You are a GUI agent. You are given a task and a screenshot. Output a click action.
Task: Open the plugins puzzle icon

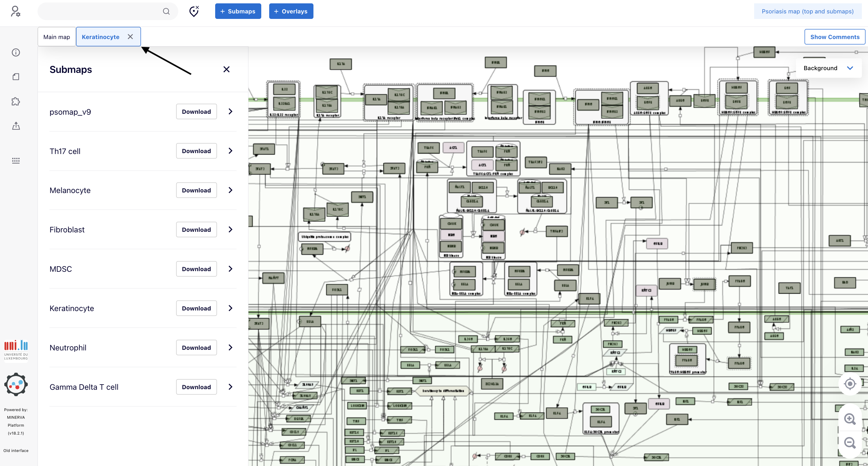[16, 101]
